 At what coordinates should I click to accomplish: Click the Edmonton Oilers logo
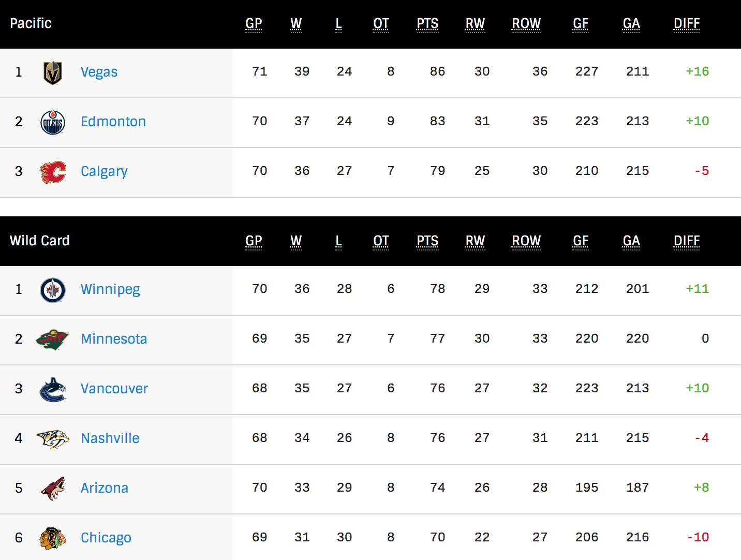[53, 122]
